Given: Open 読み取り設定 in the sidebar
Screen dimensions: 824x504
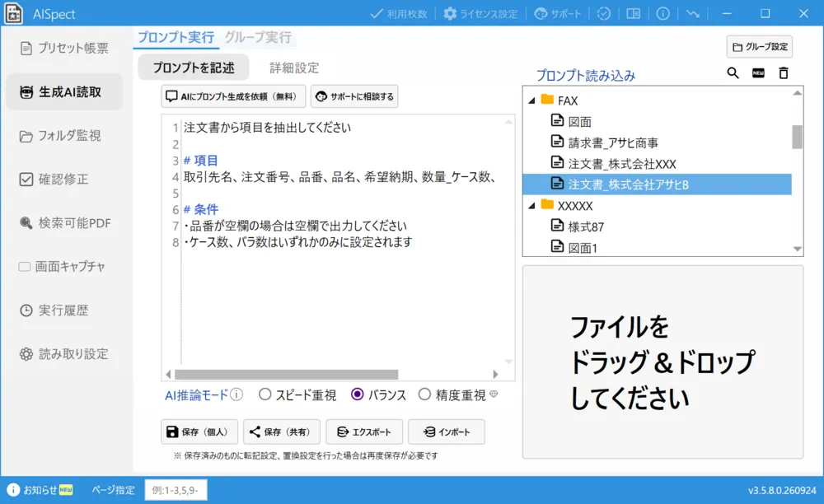Looking at the screenshot, I should 64,354.
